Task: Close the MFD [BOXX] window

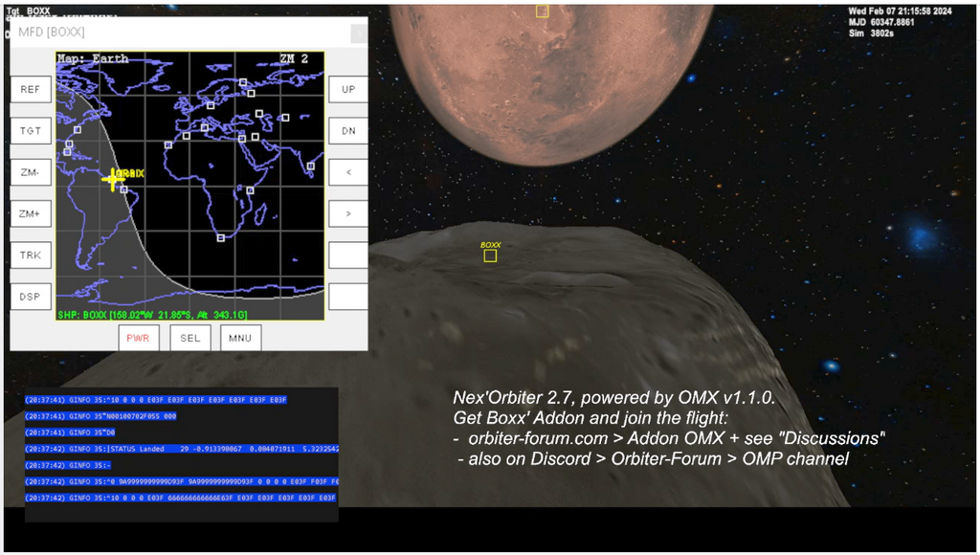Action: coord(359,33)
